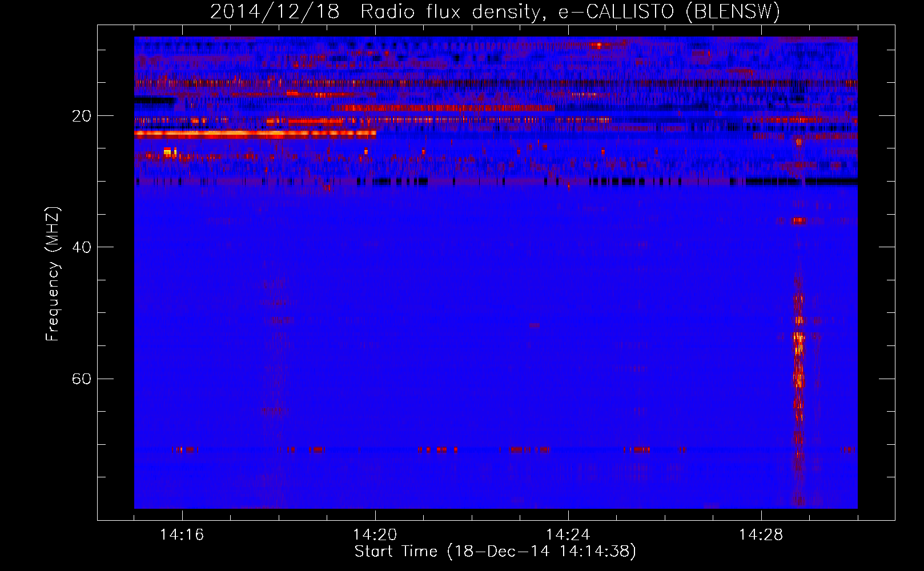Click the 'Start Time (18-Dec-14 14:14:38)' label

[495, 552]
